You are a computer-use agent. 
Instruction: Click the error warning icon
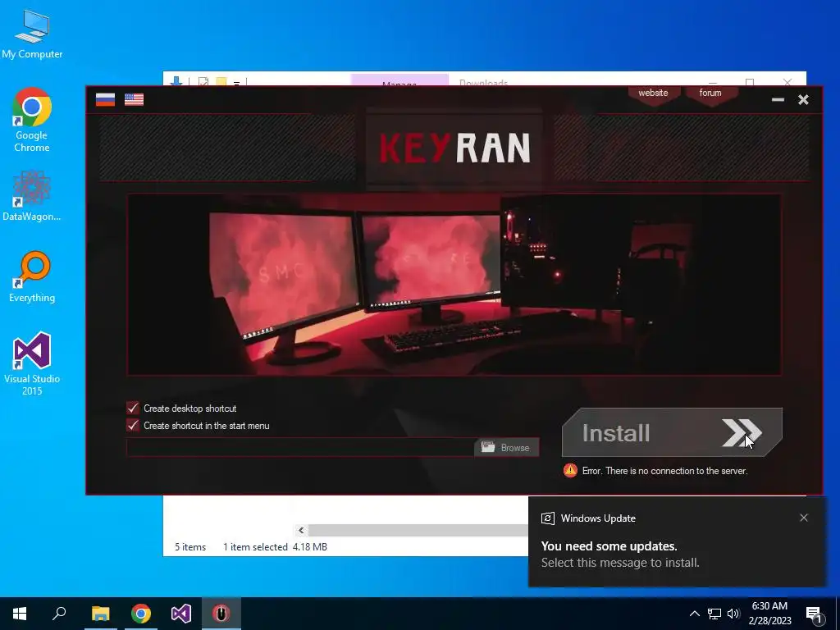pyautogui.click(x=570, y=470)
